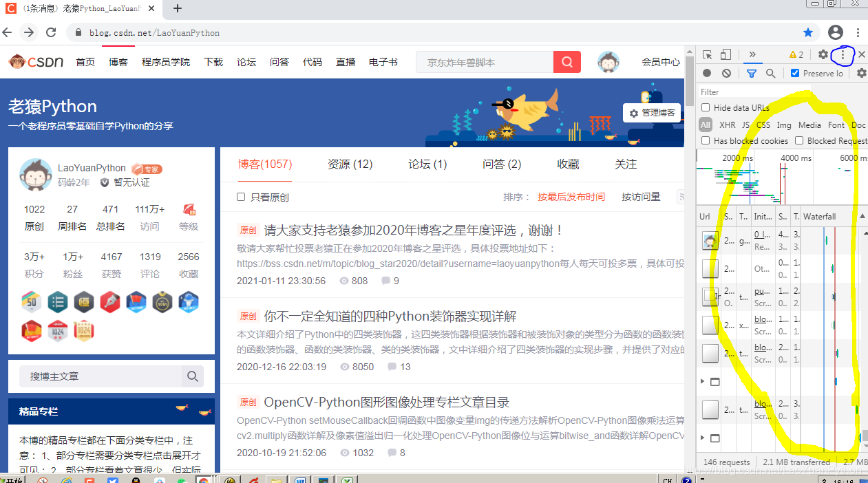Select the All network filter
This screenshot has width=868, height=483.
(706, 125)
